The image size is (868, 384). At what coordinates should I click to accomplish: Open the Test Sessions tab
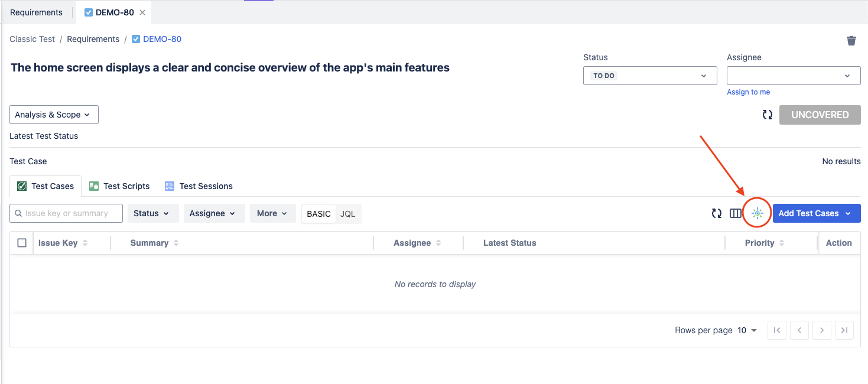[199, 186]
